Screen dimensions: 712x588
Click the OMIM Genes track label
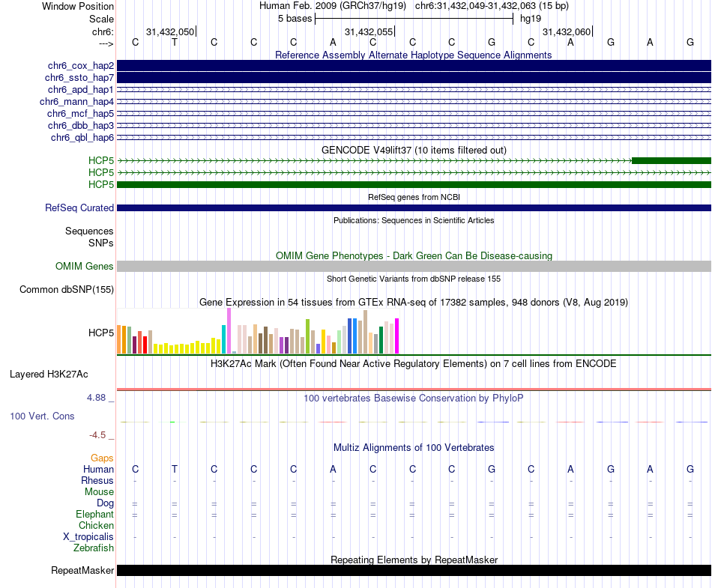click(85, 267)
